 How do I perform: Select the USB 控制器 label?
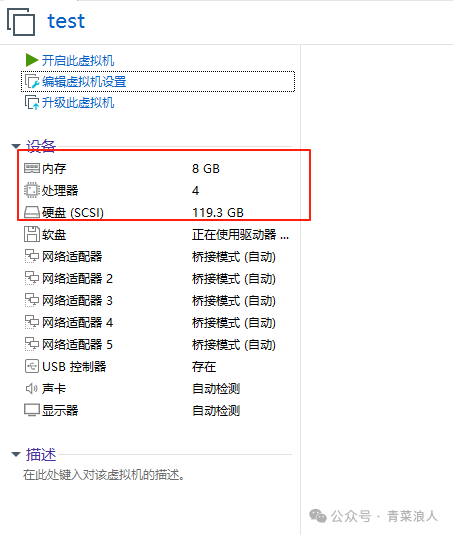coord(74,366)
